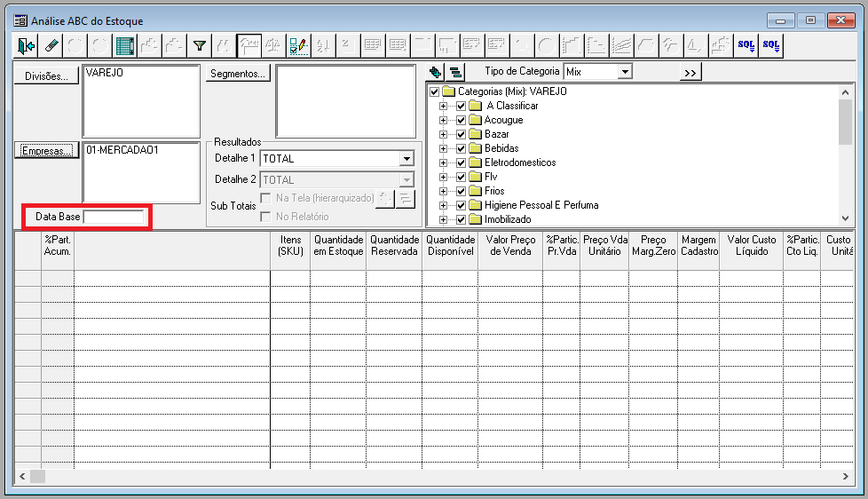The height and width of the screenshot is (499, 868).
Task: Click the ascending stair chart icon
Action: coord(572,45)
